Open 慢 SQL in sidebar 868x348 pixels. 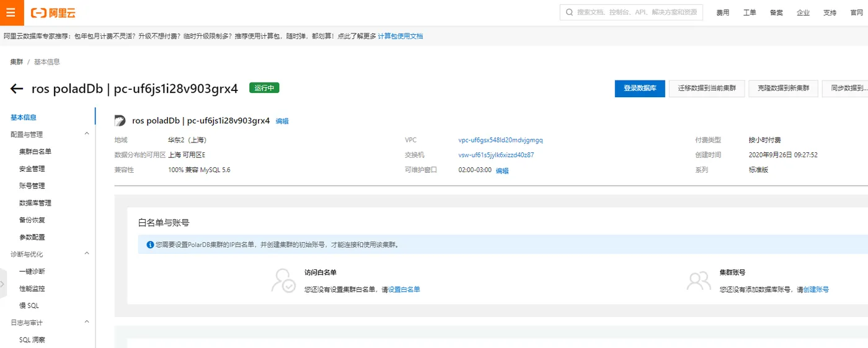(x=29, y=305)
